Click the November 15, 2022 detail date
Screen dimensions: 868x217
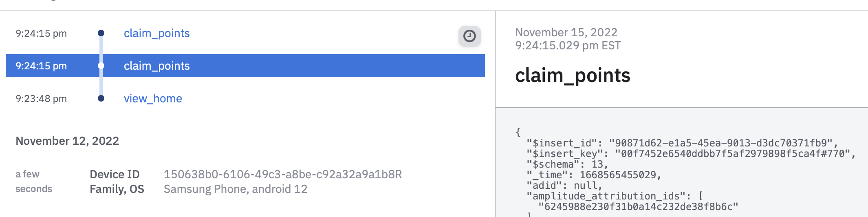566,32
